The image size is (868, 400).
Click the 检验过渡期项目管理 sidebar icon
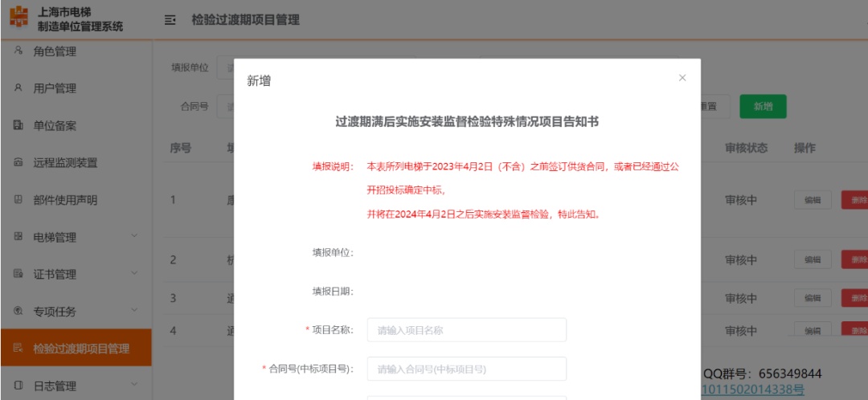pos(18,348)
